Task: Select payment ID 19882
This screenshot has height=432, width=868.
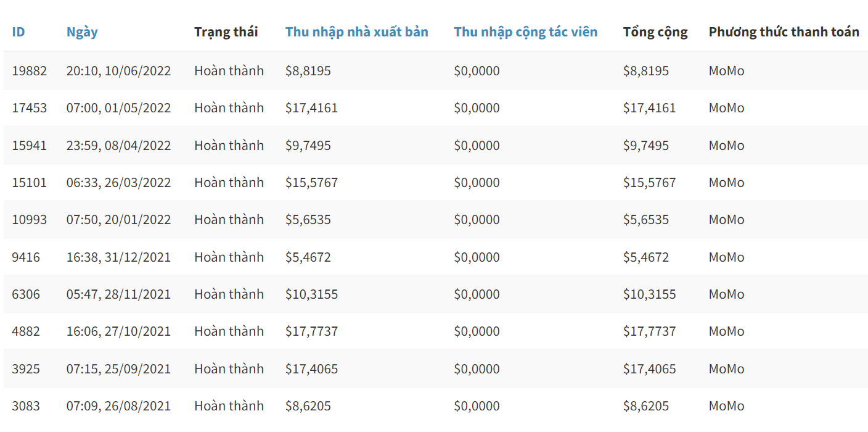Action: (x=29, y=71)
